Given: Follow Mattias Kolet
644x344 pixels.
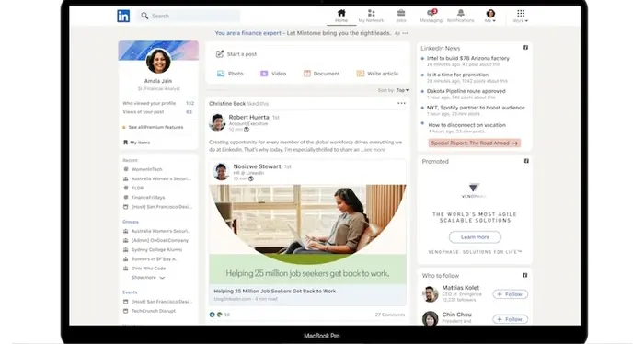Looking at the screenshot, I should pos(510,294).
